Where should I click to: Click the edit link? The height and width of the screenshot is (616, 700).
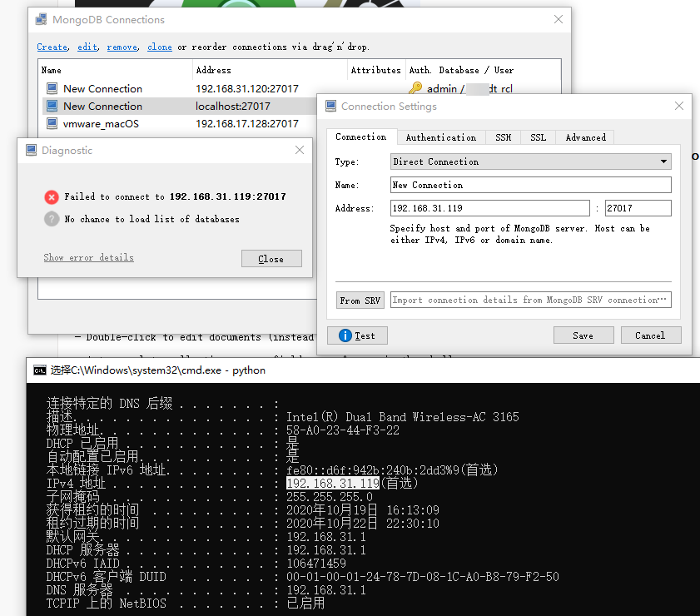[x=87, y=47]
